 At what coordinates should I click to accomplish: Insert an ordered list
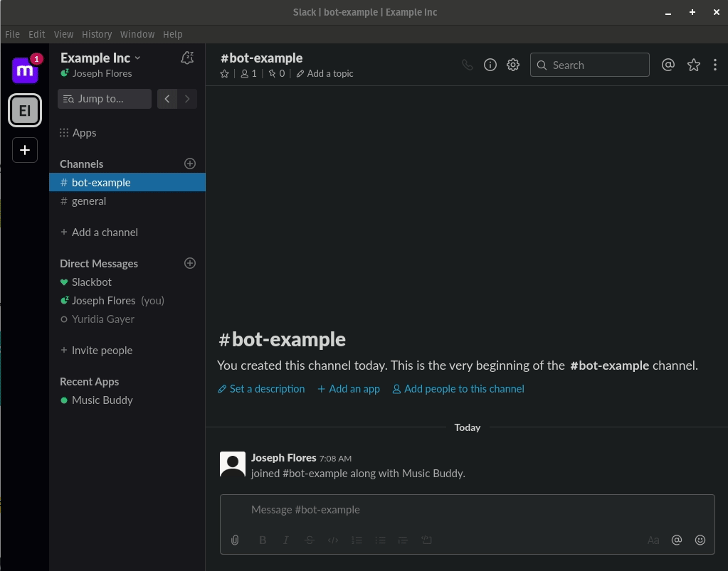[357, 540]
